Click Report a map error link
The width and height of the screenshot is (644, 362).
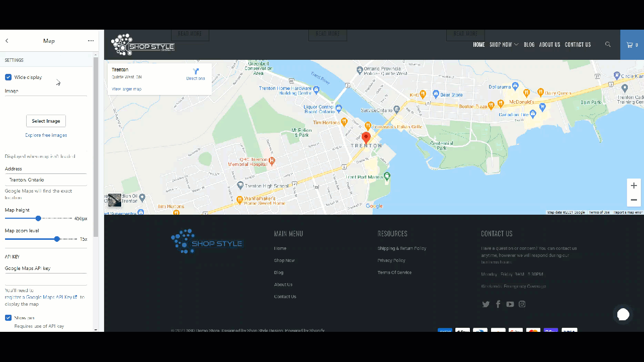628,213
